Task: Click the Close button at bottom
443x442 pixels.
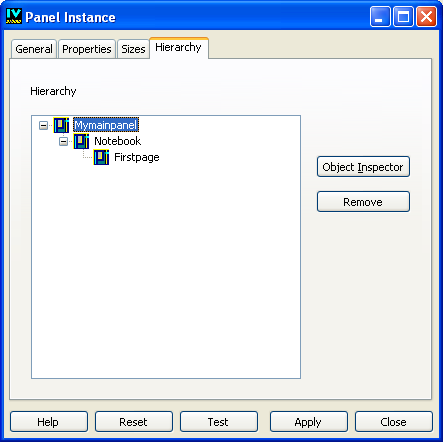Action: [x=394, y=422]
